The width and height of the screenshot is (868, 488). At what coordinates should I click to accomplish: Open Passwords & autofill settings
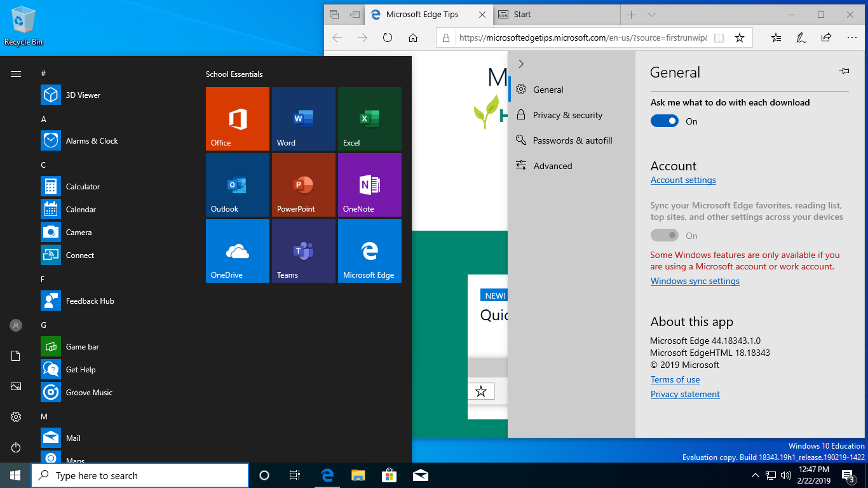pyautogui.click(x=572, y=140)
